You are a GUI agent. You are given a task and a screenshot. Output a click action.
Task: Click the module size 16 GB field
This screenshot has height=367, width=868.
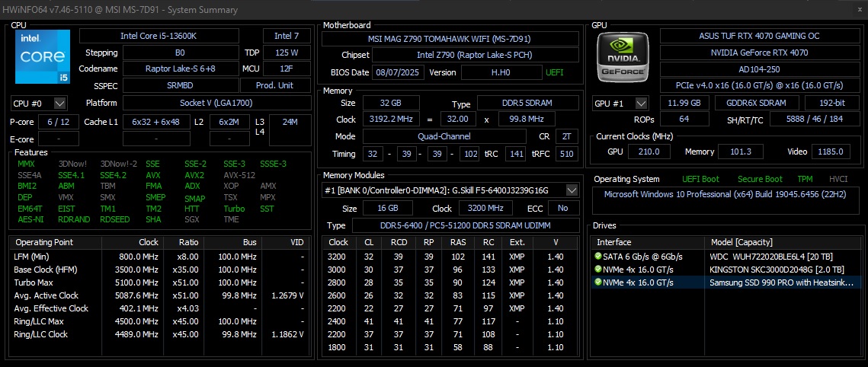tap(386, 209)
